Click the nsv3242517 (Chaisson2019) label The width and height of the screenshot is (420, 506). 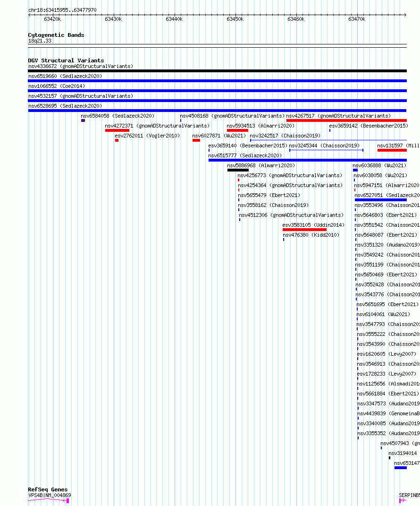(x=285, y=136)
